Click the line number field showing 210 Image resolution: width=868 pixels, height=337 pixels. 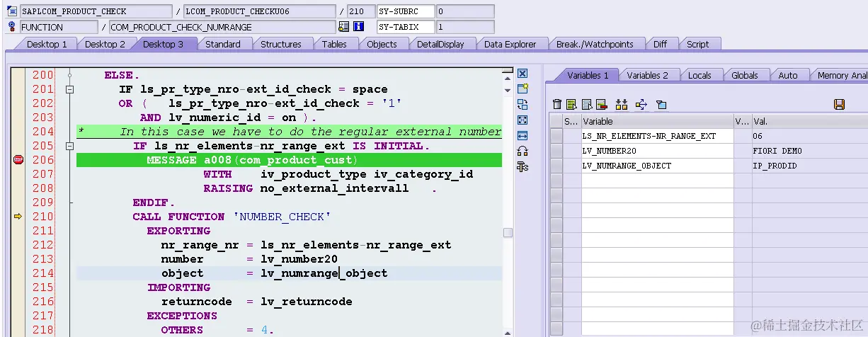tap(361, 11)
